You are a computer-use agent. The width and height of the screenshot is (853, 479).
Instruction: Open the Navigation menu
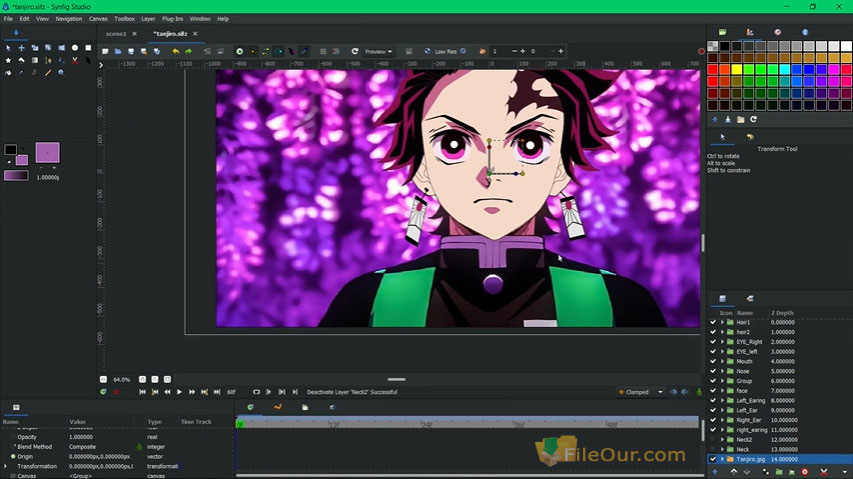point(69,18)
